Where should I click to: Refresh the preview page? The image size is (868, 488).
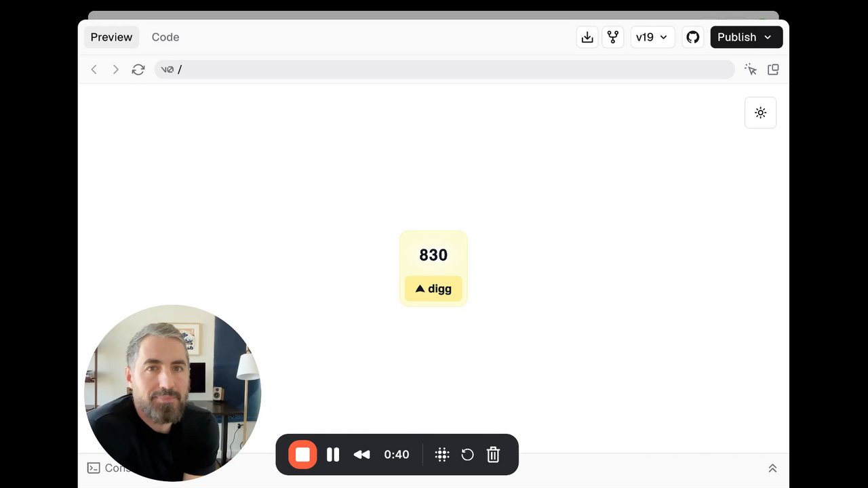tap(138, 69)
